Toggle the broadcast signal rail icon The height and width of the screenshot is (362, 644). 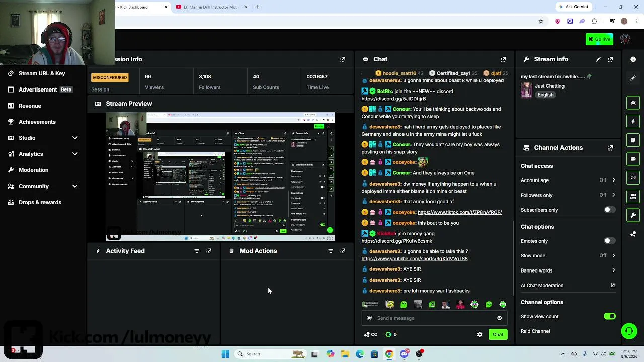(x=633, y=177)
